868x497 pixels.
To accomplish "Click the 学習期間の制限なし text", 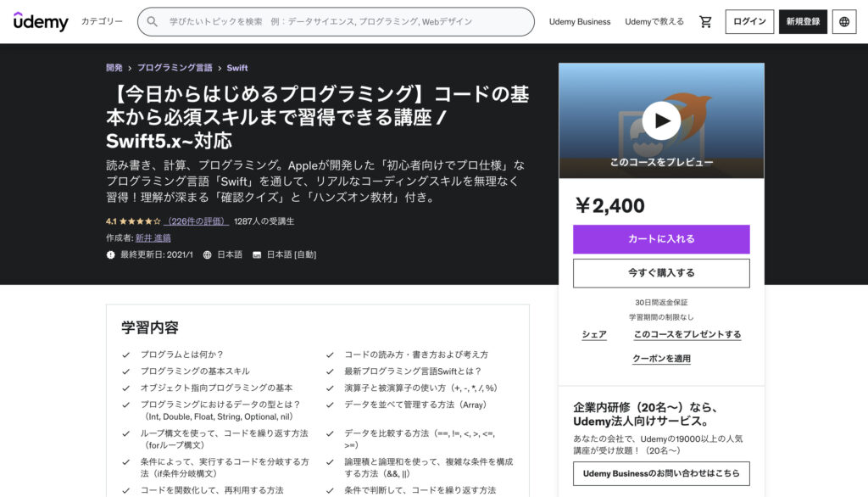I will click(x=661, y=317).
